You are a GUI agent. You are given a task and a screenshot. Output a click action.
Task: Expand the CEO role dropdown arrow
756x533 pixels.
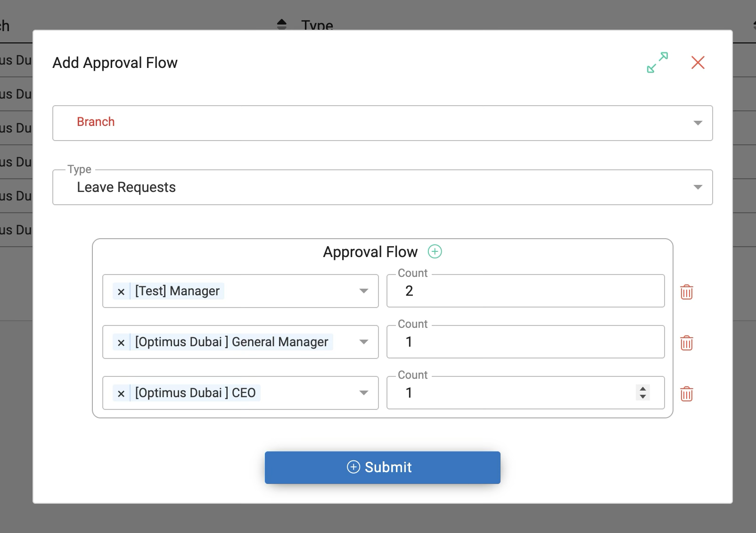(x=363, y=393)
